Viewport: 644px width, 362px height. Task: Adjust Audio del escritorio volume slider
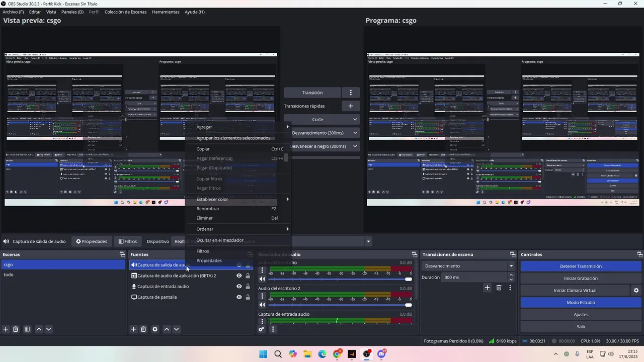(340, 279)
